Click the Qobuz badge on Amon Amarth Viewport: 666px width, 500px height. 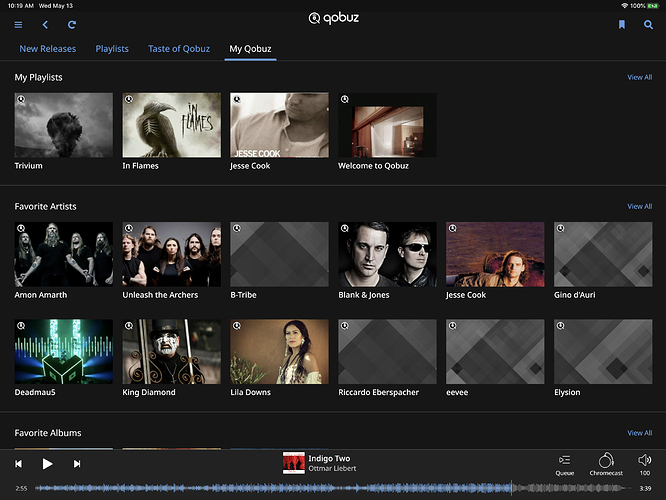[x=21, y=228]
